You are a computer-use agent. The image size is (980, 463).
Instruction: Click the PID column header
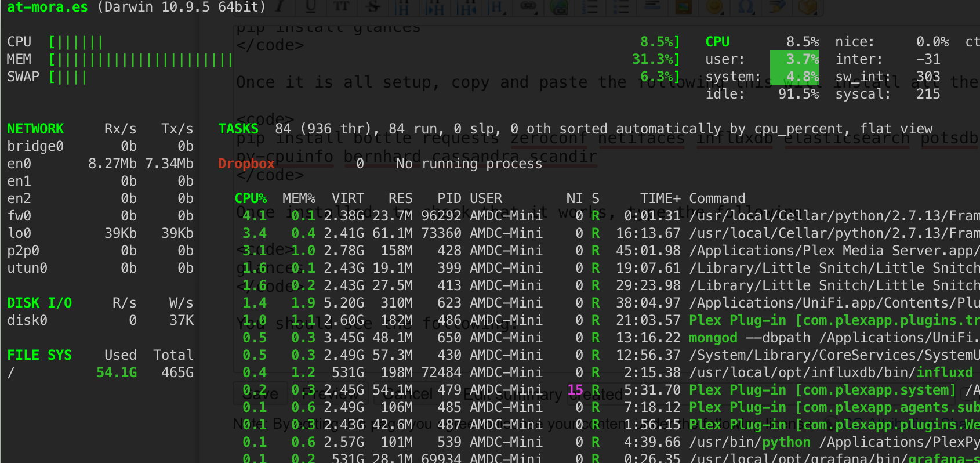click(449, 198)
